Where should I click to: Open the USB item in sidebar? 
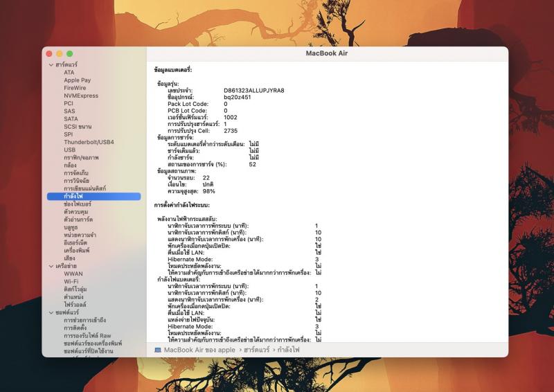tap(70, 150)
